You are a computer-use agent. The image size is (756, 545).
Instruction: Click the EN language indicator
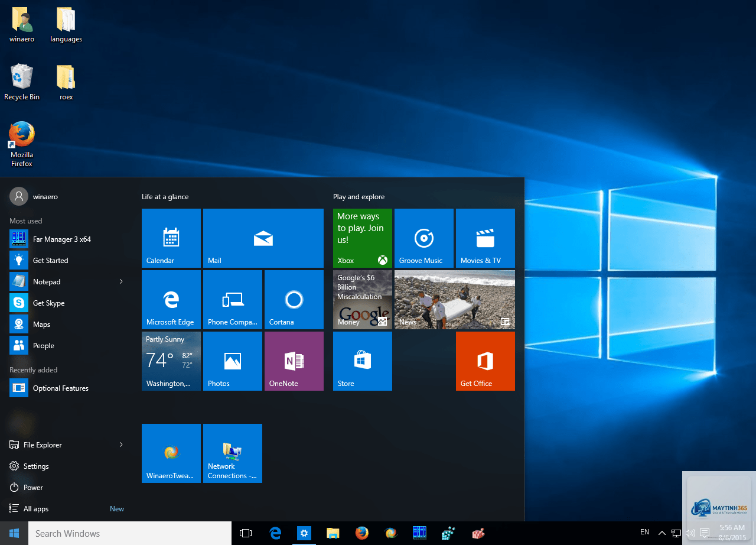(644, 533)
